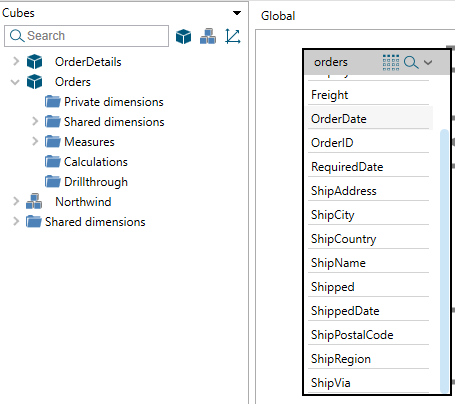Select the ShipVia column
The width and height of the screenshot is (455, 404).
[368, 383]
